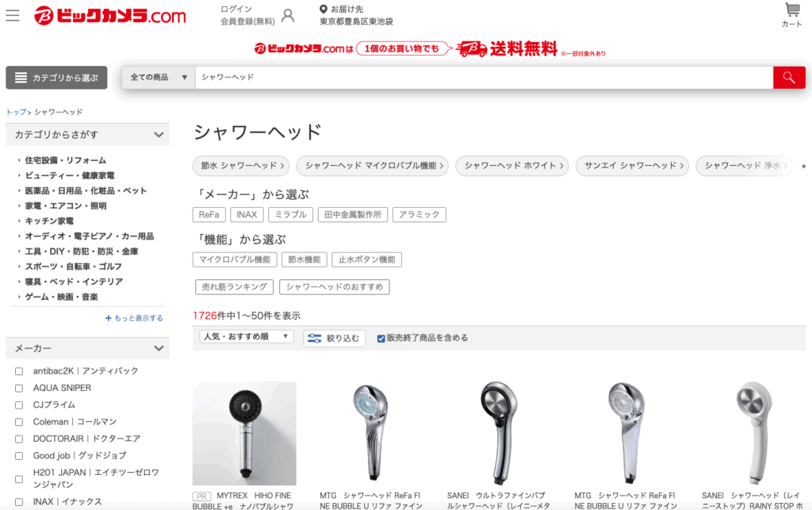Click the BicCamera.com logo
Image resolution: width=812 pixels, height=510 pixels.
pyautogui.click(x=109, y=16)
